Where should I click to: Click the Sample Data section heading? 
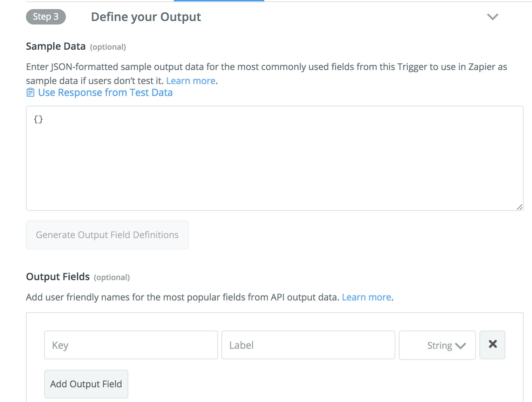click(56, 46)
